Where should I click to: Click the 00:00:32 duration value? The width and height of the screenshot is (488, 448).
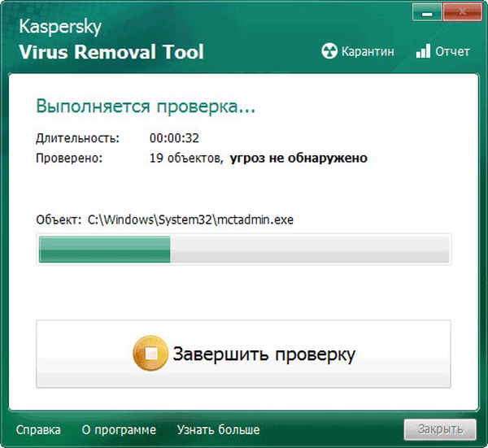point(174,138)
